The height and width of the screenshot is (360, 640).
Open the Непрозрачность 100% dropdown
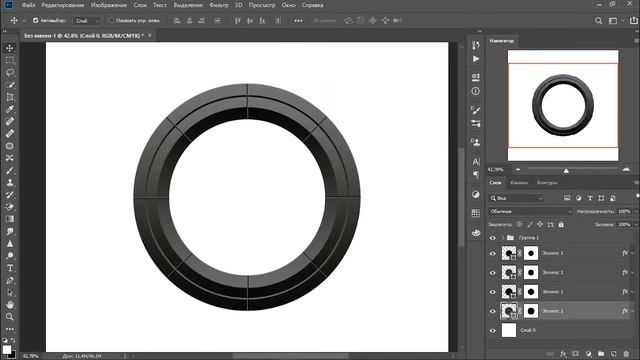636,211
